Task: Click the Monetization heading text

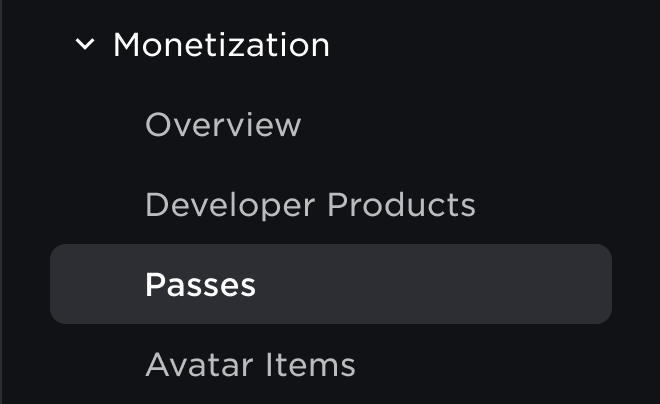Action: click(221, 45)
